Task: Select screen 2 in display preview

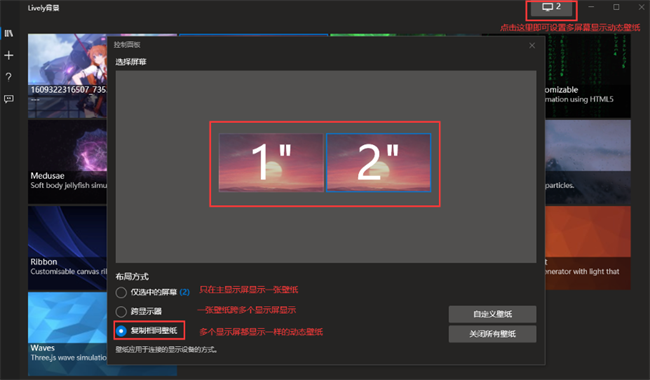Action: [x=378, y=162]
